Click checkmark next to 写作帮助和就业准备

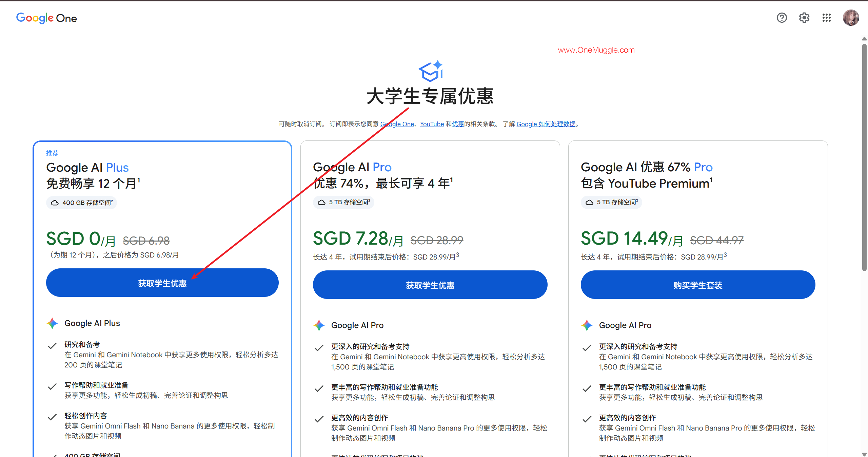(x=52, y=386)
